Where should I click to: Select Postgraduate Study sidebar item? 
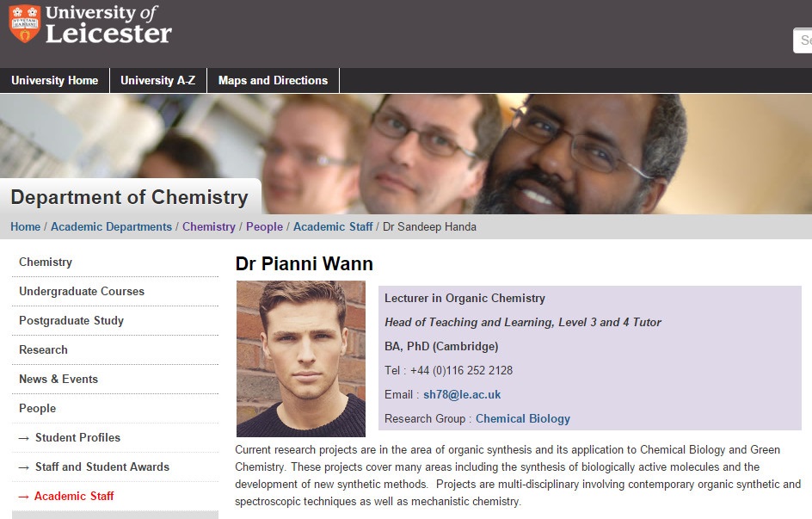click(71, 320)
